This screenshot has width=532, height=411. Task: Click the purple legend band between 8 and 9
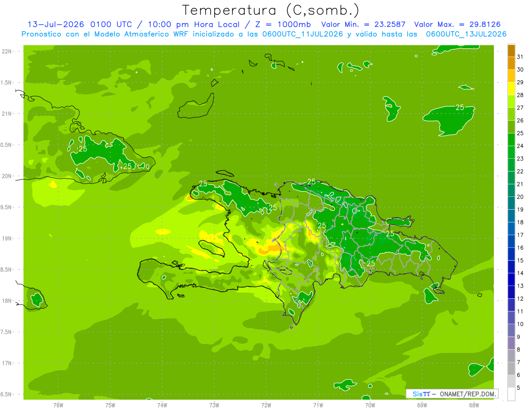[x=511, y=344]
